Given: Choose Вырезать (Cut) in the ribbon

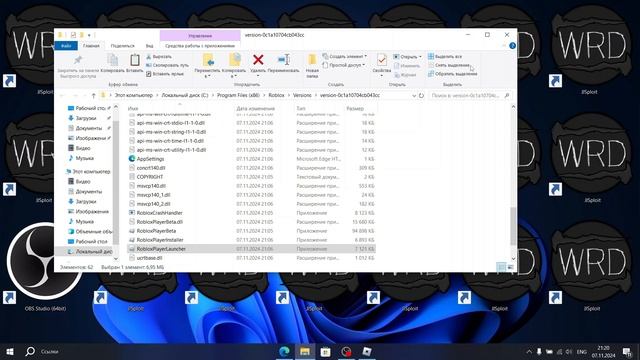Looking at the screenshot, I should [159, 57].
